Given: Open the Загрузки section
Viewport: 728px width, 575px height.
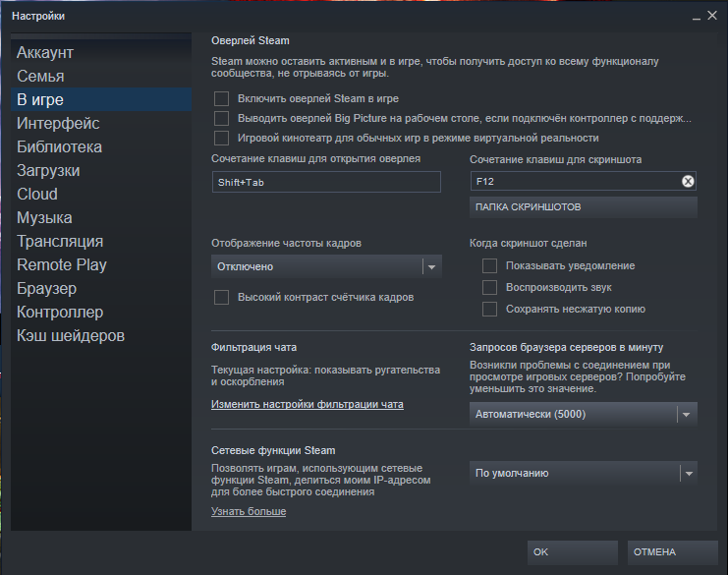Looking at the screenshot, I should 101,170.
